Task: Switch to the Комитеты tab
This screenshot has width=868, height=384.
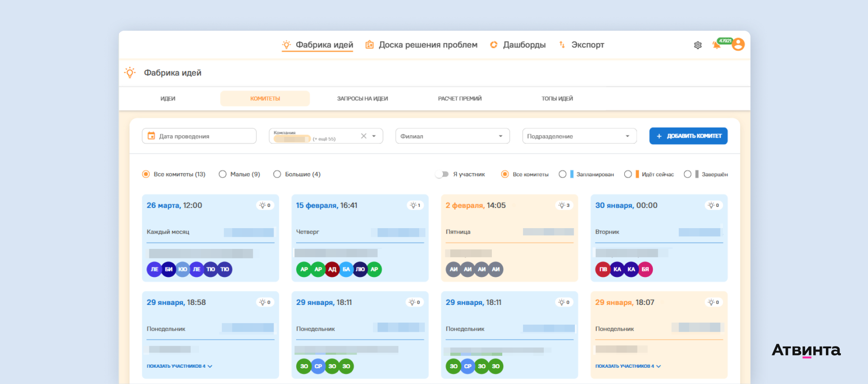Action: (x=265, y=98)
